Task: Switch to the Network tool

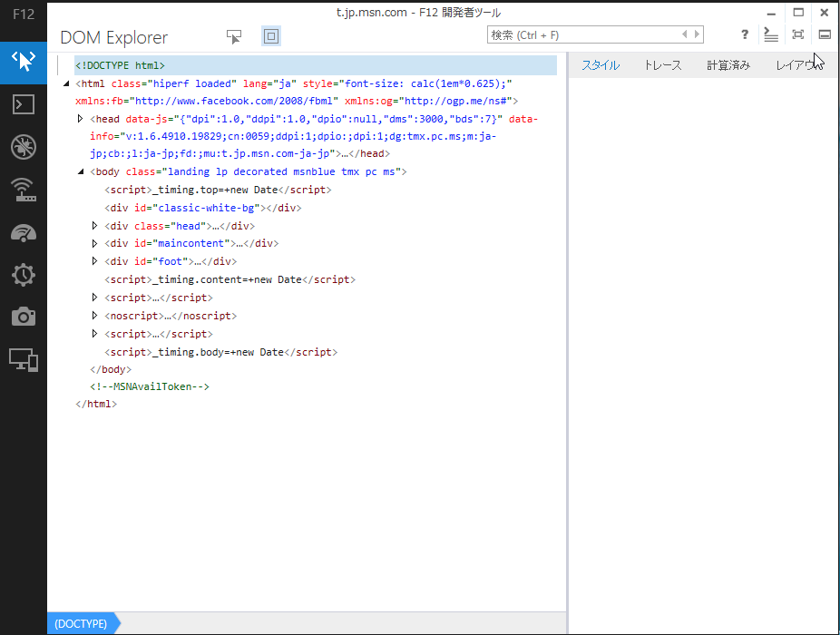Action: [23, 189]
